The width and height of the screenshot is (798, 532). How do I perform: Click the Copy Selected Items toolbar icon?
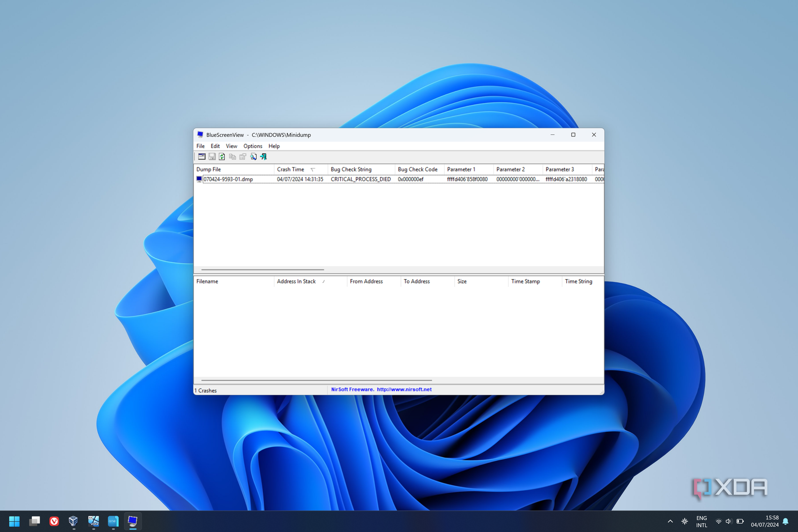pyautogui.click(x=233, y=157)
